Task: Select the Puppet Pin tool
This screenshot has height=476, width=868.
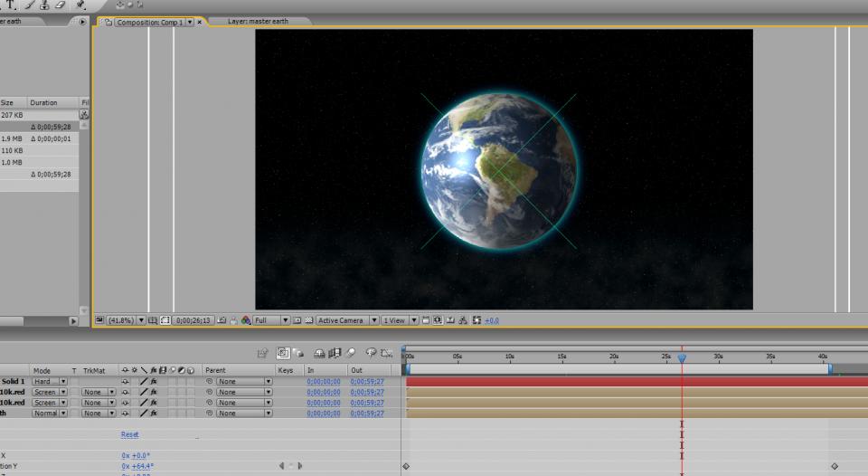Action: tap(81, 5)
